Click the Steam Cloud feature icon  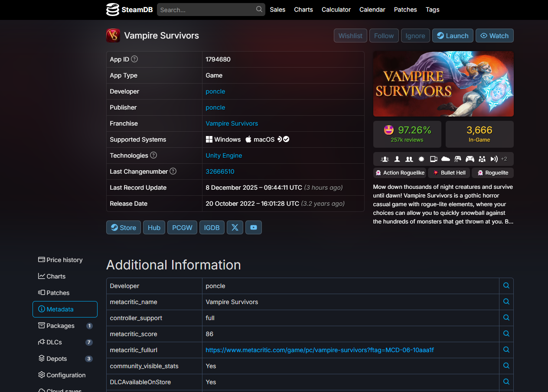pyautogui.click(x=445, y=159)
